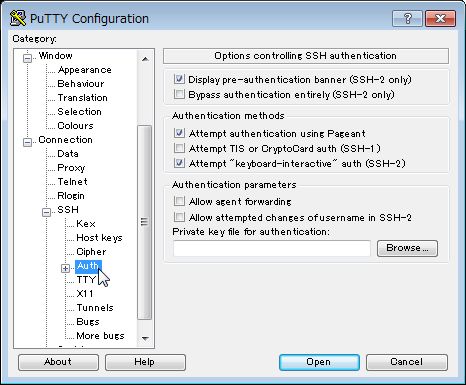The height and width of the screenshot is (385, 466).
Task: Select Window category item
Action: click(x=55, y=56)
